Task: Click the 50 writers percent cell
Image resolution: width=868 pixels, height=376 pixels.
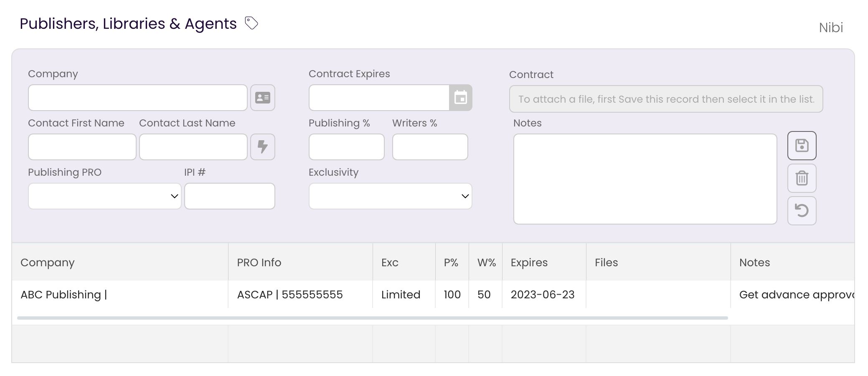Action: [486, 294]
